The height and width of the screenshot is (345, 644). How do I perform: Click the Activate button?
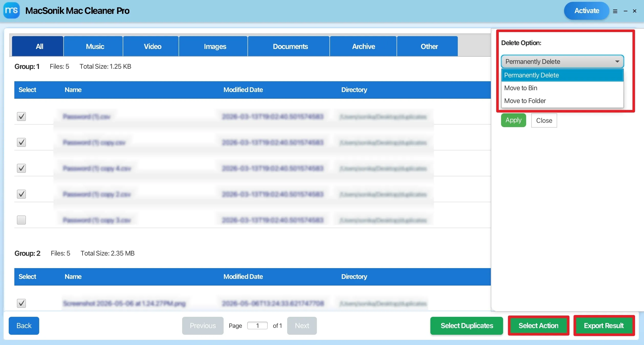(x=586, y=11)
